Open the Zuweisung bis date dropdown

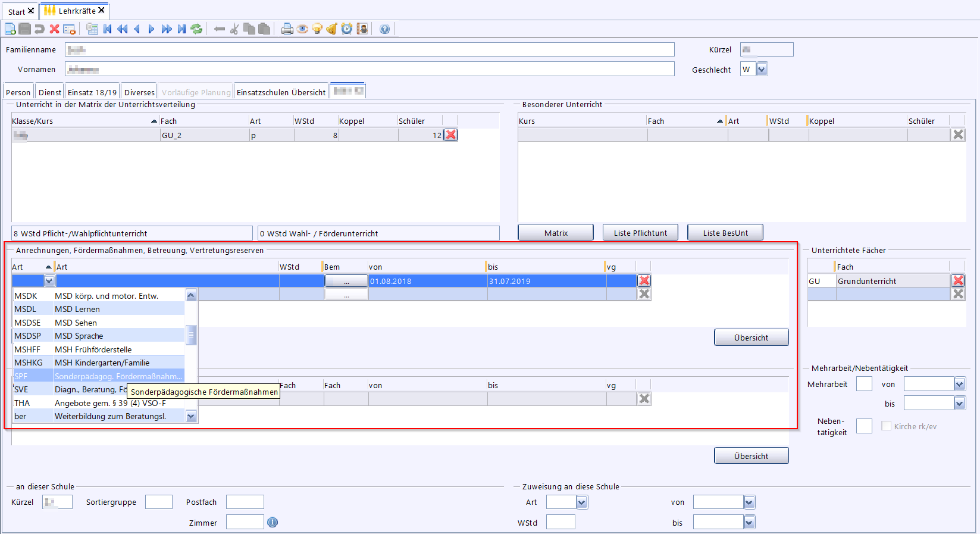[x=749, y=522]
